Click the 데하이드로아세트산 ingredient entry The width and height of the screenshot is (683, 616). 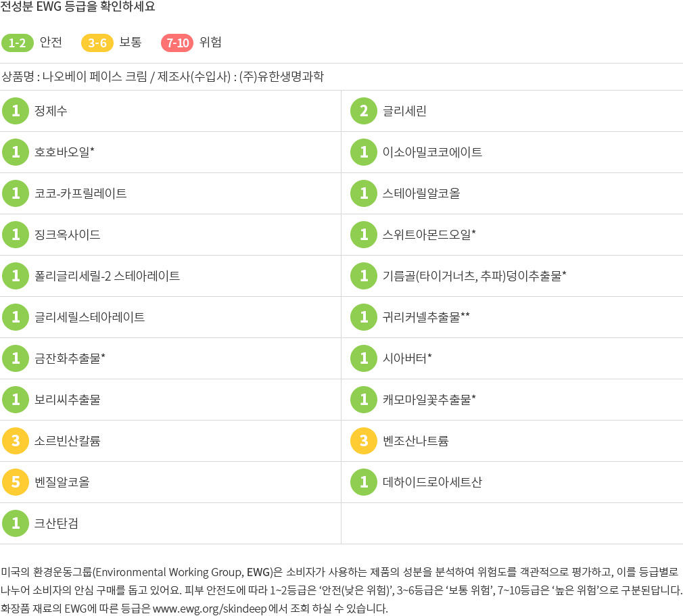(x=432, y=482)
